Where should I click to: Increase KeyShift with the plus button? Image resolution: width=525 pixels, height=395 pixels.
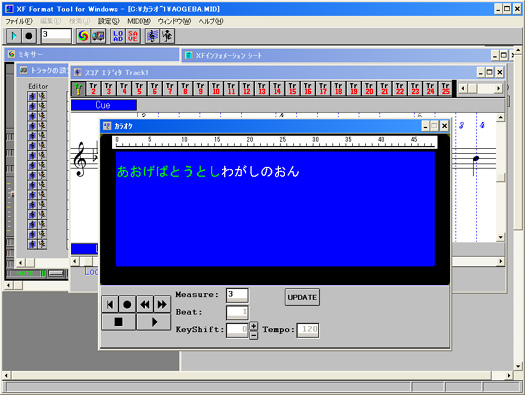click(x=253, y=326)
